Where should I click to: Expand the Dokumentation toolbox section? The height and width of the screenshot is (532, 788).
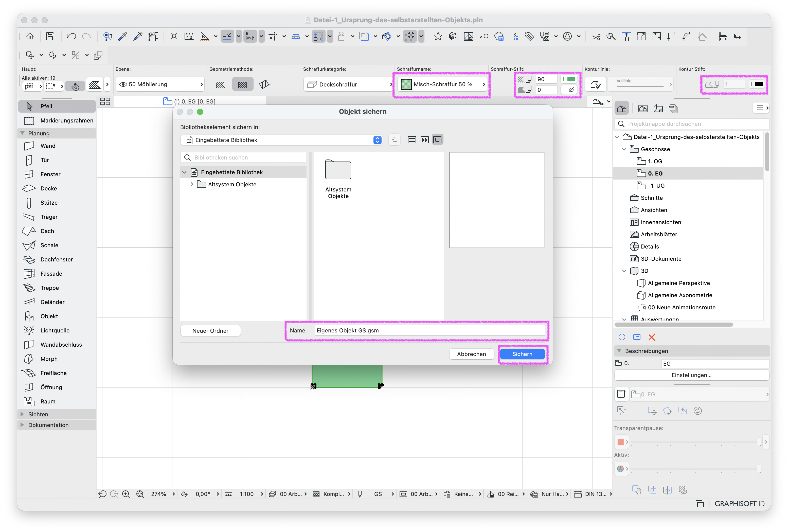[x=22, y=425]
